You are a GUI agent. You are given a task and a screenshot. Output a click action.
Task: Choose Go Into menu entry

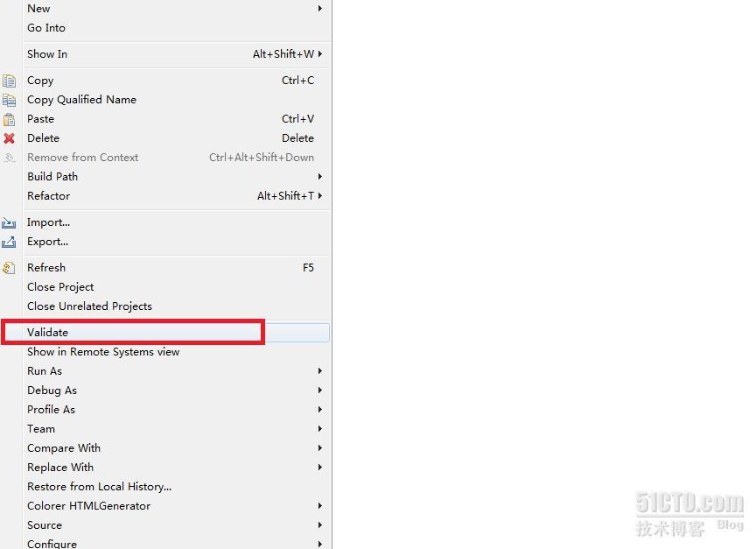click(165, 27)
